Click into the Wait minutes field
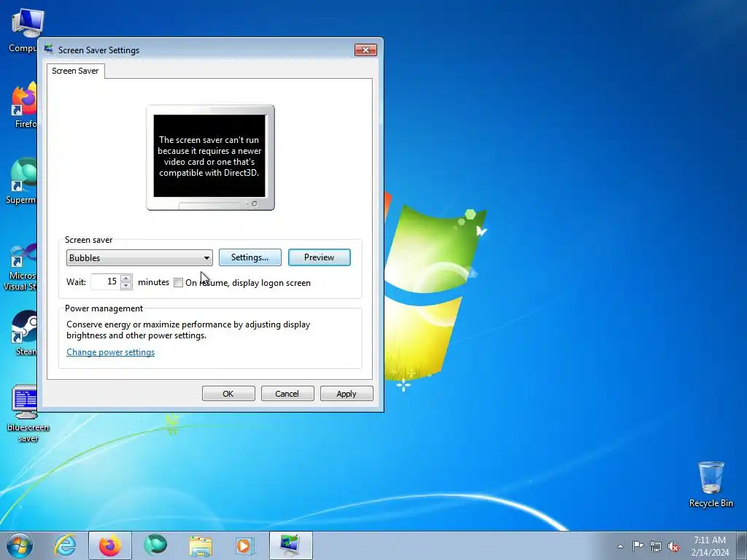747x560 pixels. point(105,281)
